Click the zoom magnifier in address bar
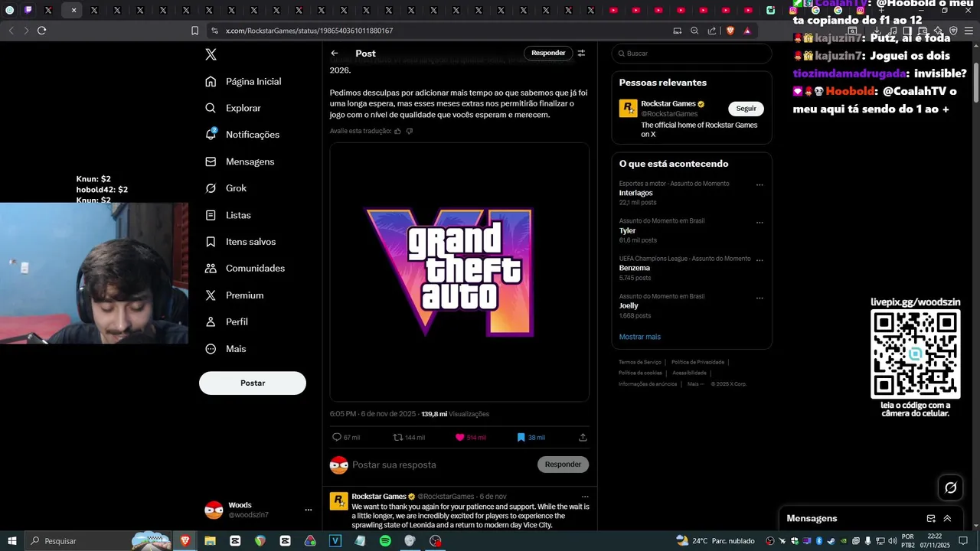 694,31
